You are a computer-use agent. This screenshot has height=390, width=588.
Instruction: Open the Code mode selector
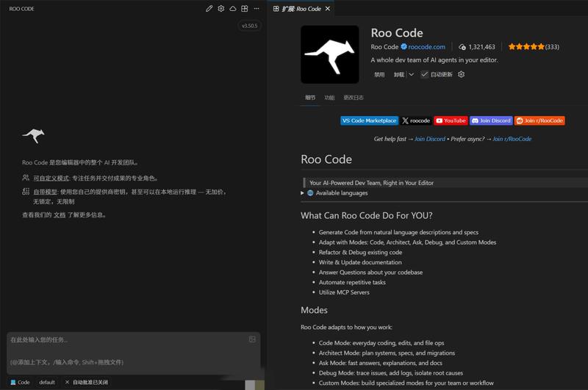tap(20, 382)
